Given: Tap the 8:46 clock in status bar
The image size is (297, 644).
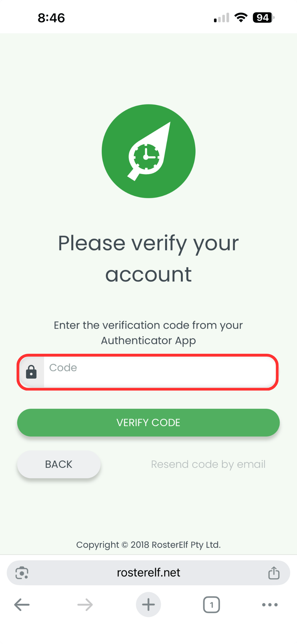Looking at the screenshot, I should (x=51, y=18).
